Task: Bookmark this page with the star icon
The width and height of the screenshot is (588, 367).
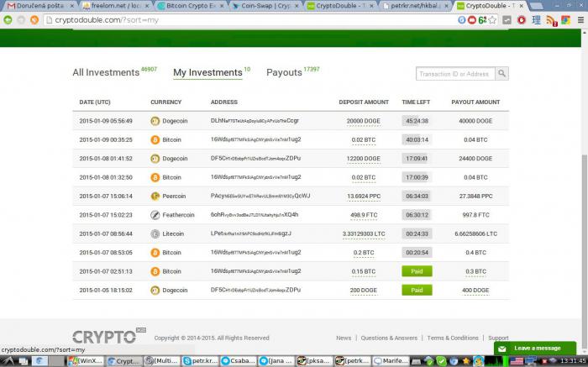Action: click(x=492, y=20)
